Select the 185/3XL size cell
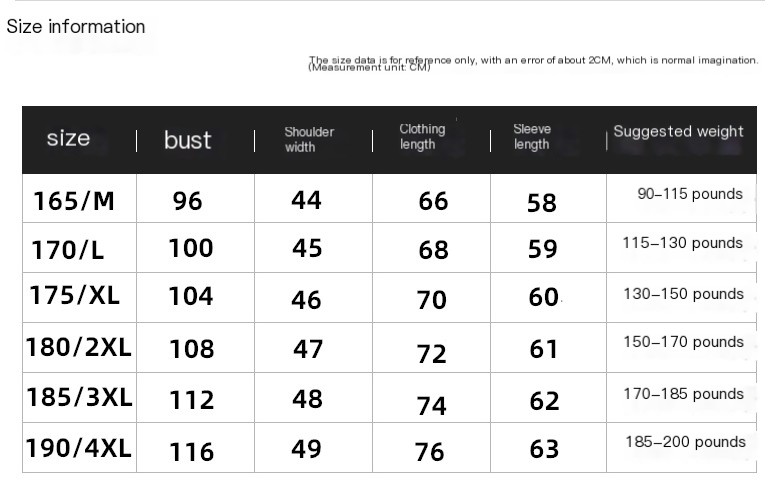Viewport: 784px width, 489px height. tap(79, 398)
